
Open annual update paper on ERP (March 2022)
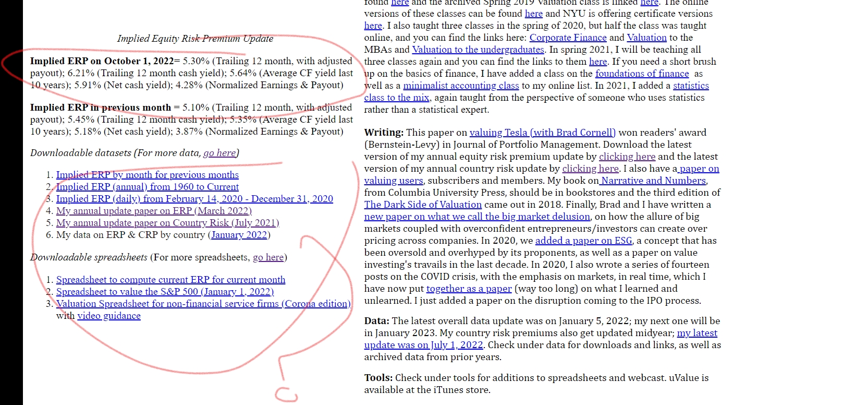pos(154,211)
